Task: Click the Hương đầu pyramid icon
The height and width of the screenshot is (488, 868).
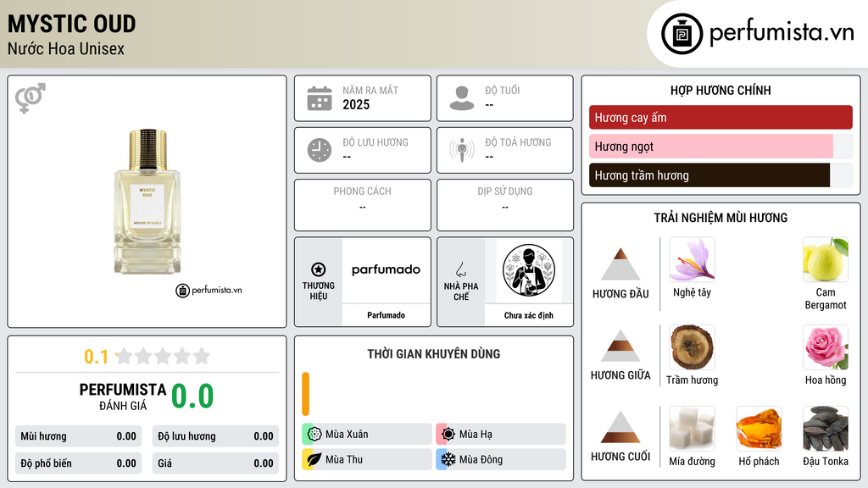Action: pos(620,264)
